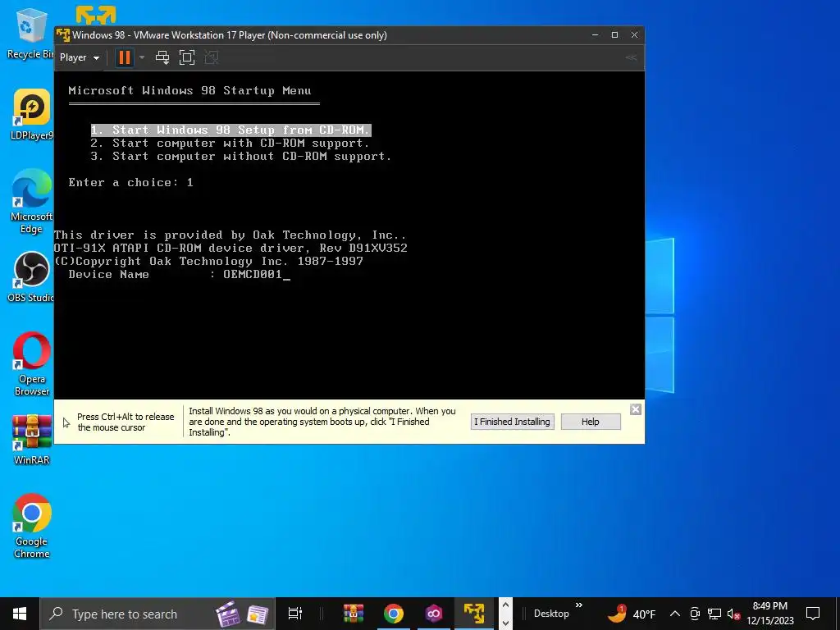Open the weather widget showing 40°F

coord(632,614)
